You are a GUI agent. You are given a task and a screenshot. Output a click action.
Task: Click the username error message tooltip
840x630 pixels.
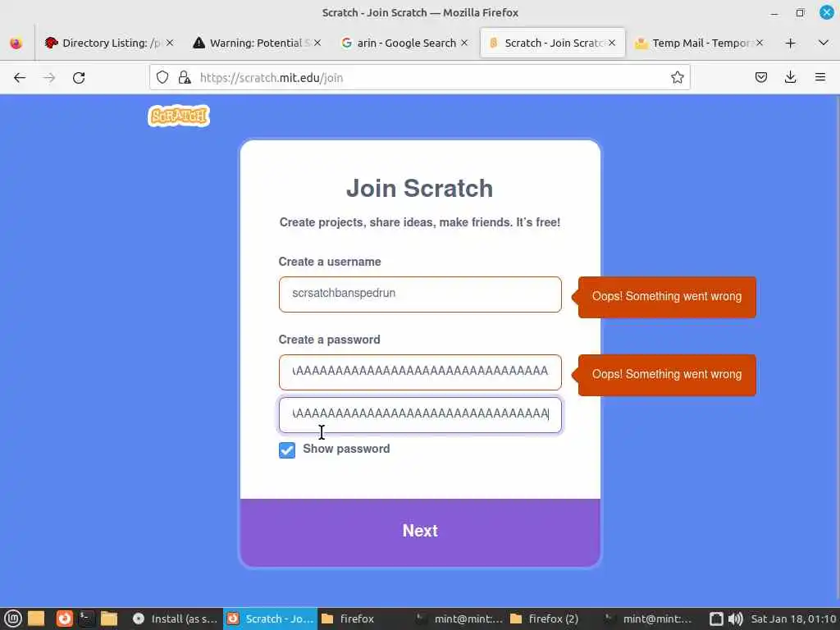pos(666,297)
